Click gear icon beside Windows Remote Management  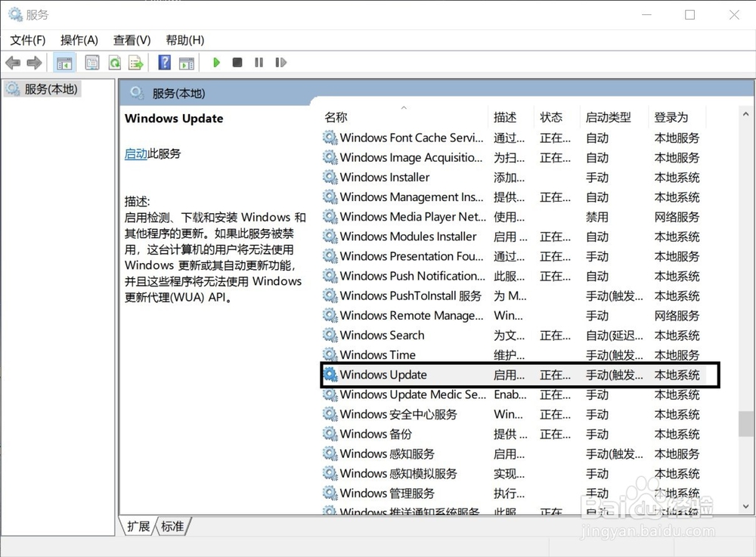coord(330,315)
